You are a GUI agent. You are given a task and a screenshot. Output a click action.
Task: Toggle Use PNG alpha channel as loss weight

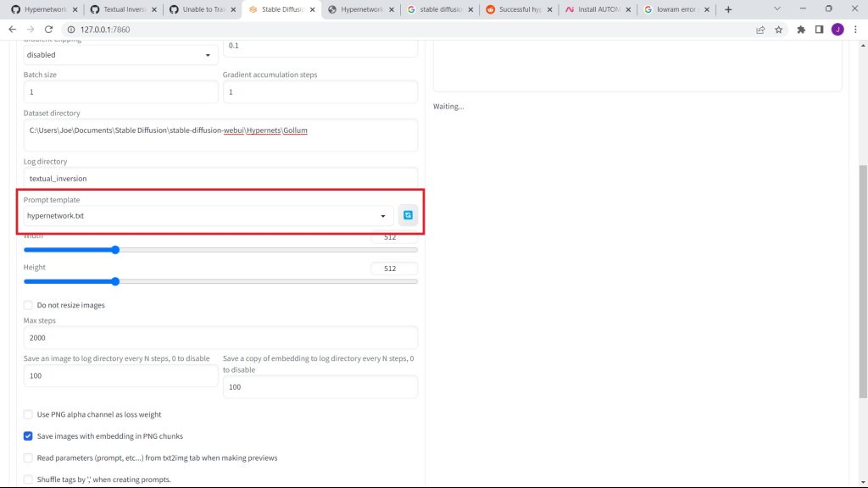(29, 414)
